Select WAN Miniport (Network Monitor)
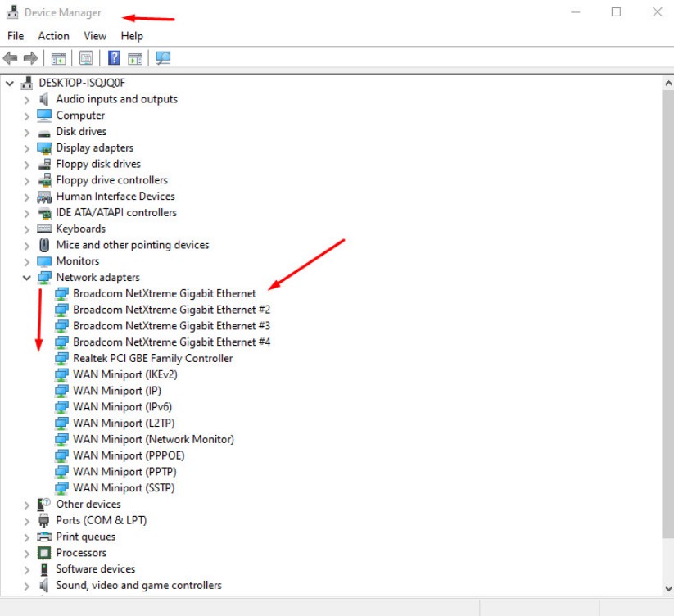 (153, 439)
